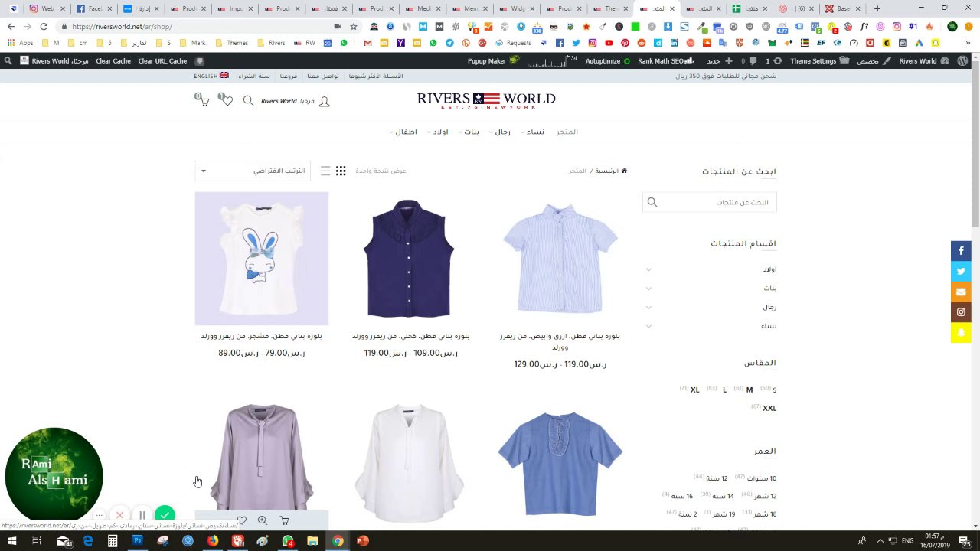Open the white bunny blouse thumbnail
The image size is (980, 551).
point(262,259)
